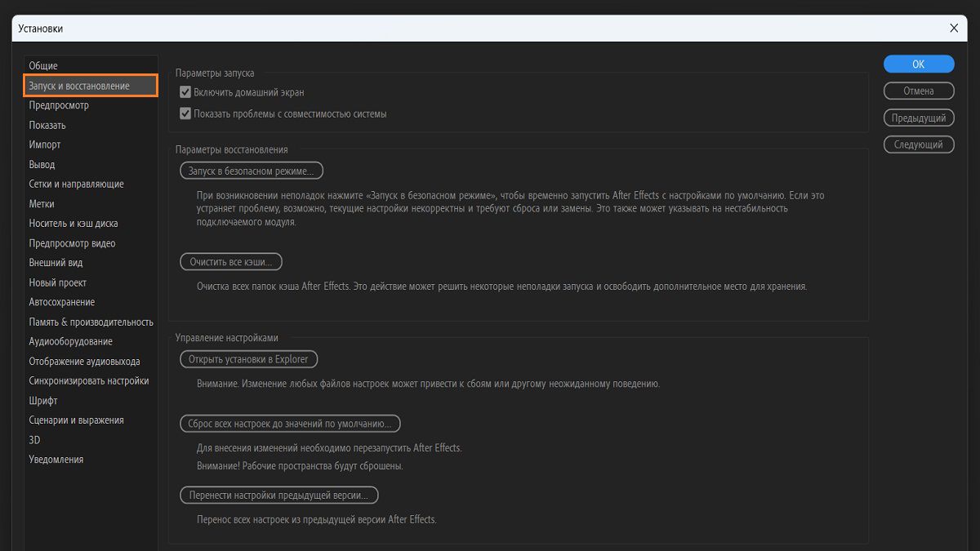Click Открыть установки в Explorer button
Viewport: 980px width, 551px height.
(248, 359)
